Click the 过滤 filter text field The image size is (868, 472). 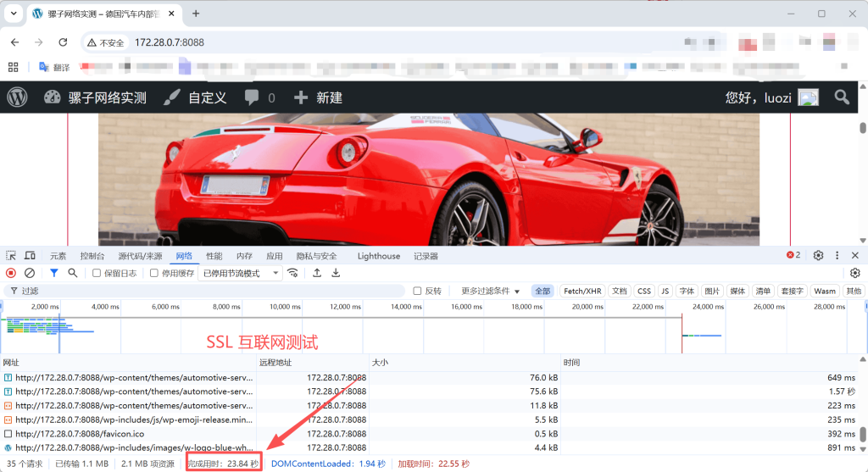pos(203,291)
